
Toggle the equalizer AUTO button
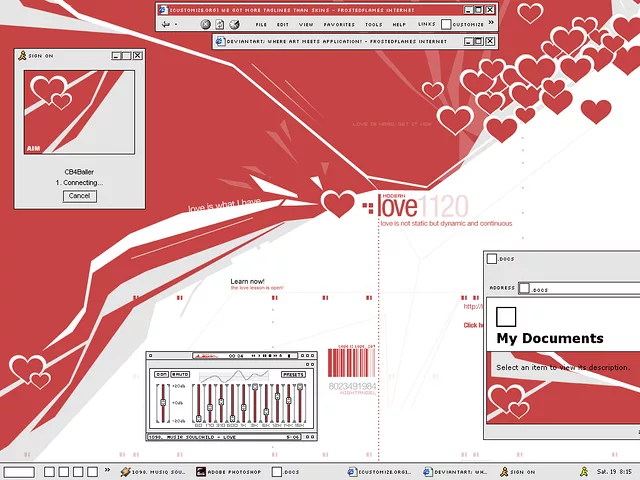click(x=181, y=374)
